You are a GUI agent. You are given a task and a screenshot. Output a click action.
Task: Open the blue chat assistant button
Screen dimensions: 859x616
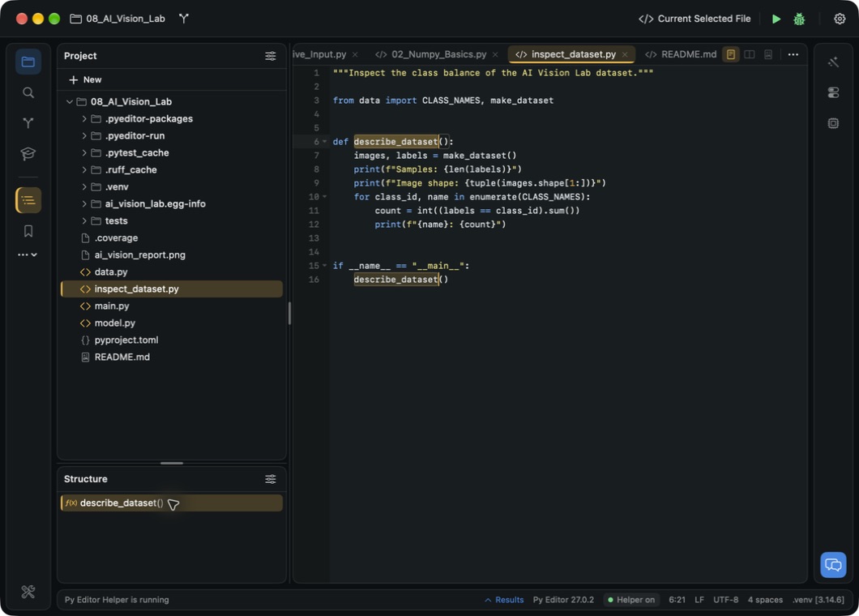point(833,564)
